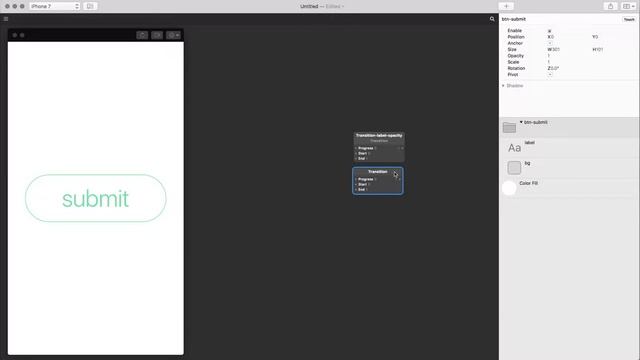
Task: Collapse the btn-submit group triangle
Action: tap(521, 122)
